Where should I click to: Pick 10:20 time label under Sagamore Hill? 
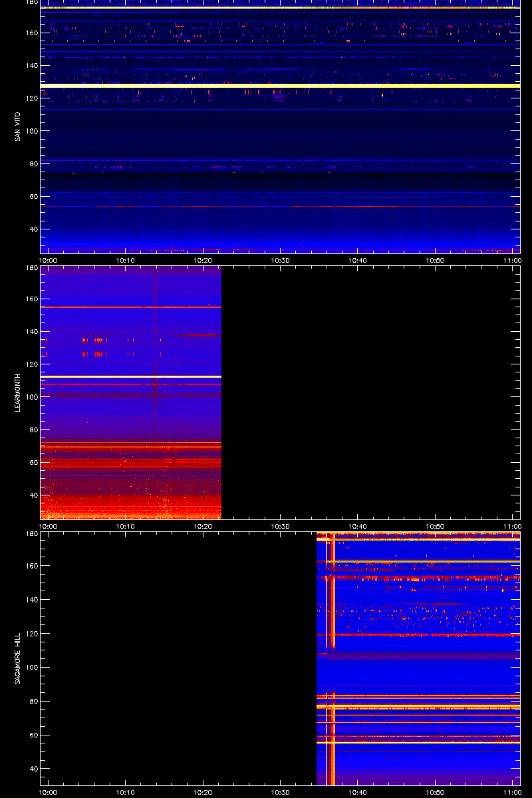[203, 792]
